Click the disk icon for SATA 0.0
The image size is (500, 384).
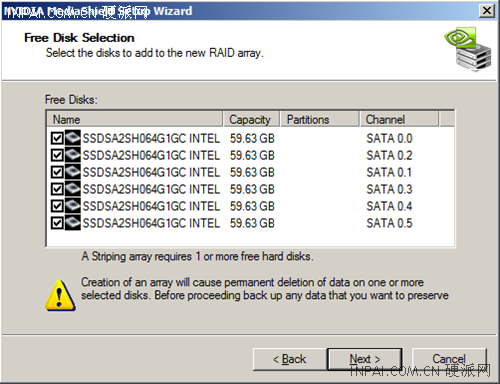tap(73, 138)
